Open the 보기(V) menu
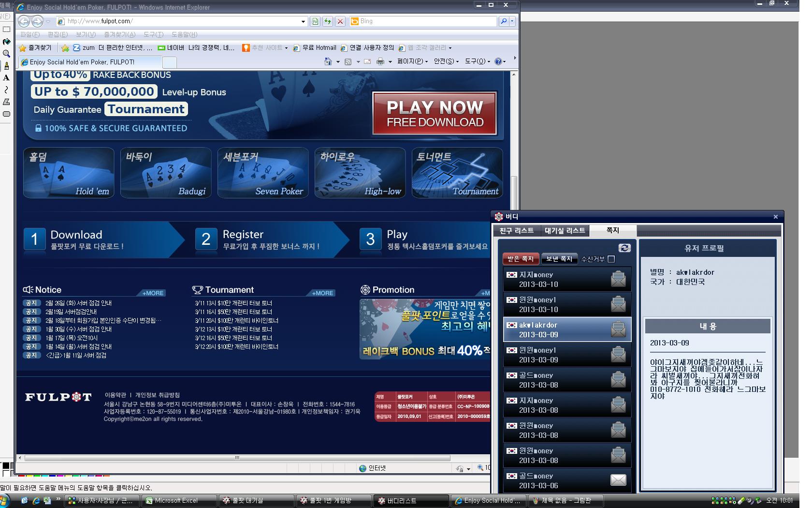The height and width of the screenshot is (508, 812). 86,34
